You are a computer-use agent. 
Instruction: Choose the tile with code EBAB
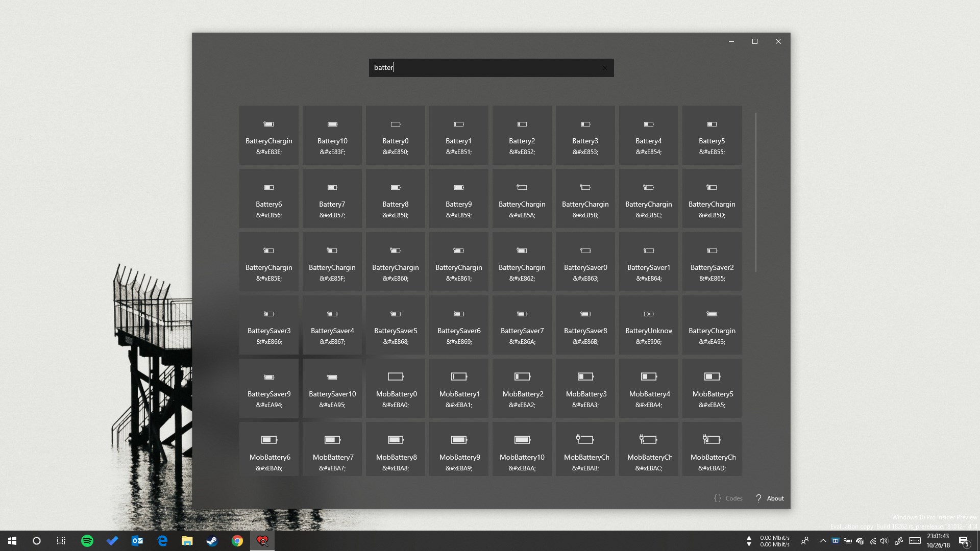pos(585,449)
